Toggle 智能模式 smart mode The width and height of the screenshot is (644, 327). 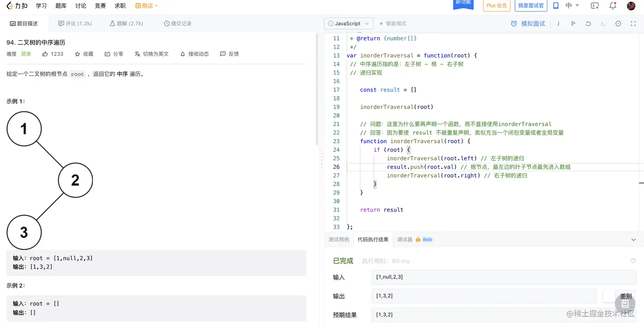(393, 23)
